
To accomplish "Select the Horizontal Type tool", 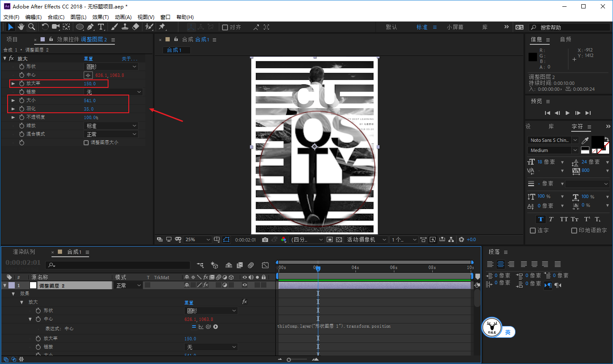I will click(101, 27).
